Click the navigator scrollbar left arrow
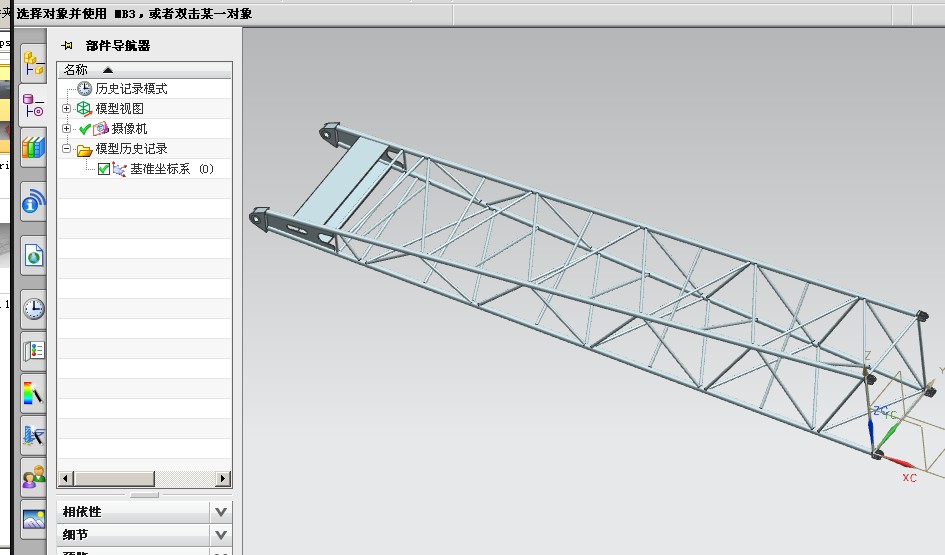Screen dimensions: 945x555 pos(66,479)
